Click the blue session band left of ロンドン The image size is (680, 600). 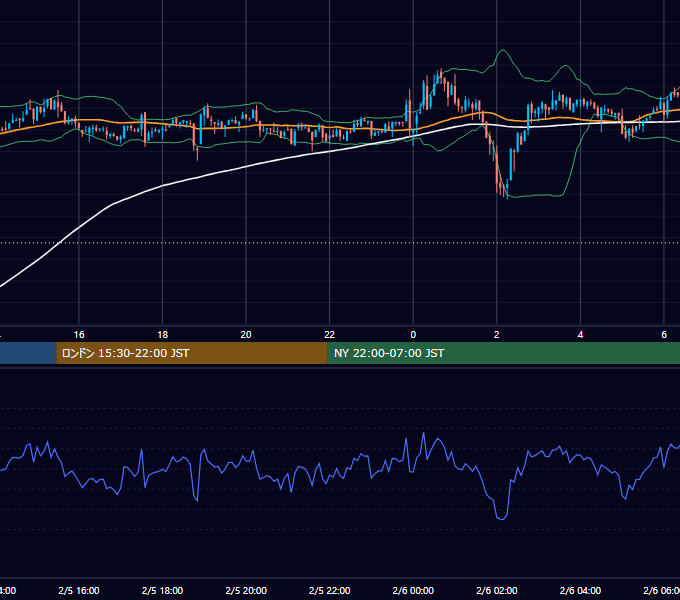[28, 353]
